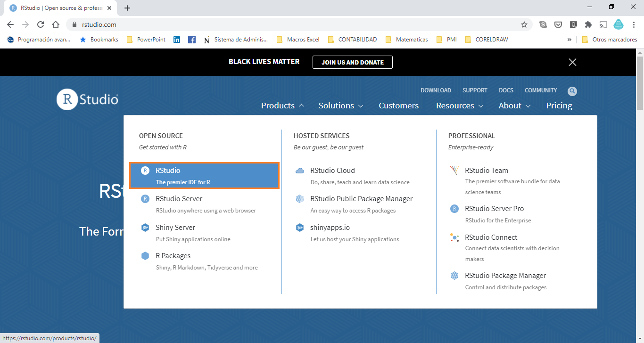Open Facebook from its bookmarks bar icon
This screenshot has width=644, height=343.
(191, 39)
